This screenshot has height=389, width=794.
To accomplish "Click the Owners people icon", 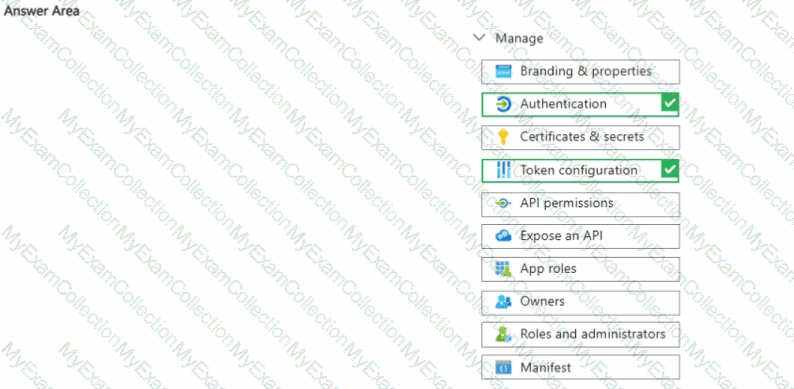I will point(503,302).
